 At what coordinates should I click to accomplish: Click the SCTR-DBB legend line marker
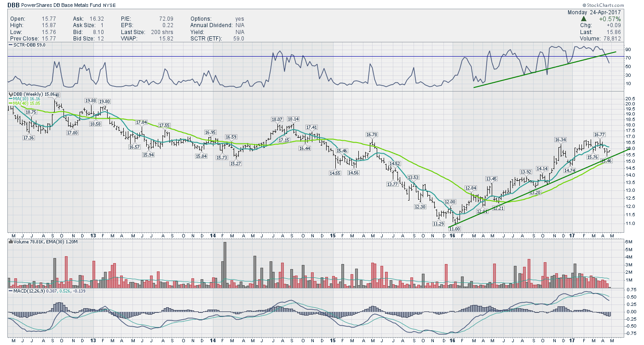[10, 45]
